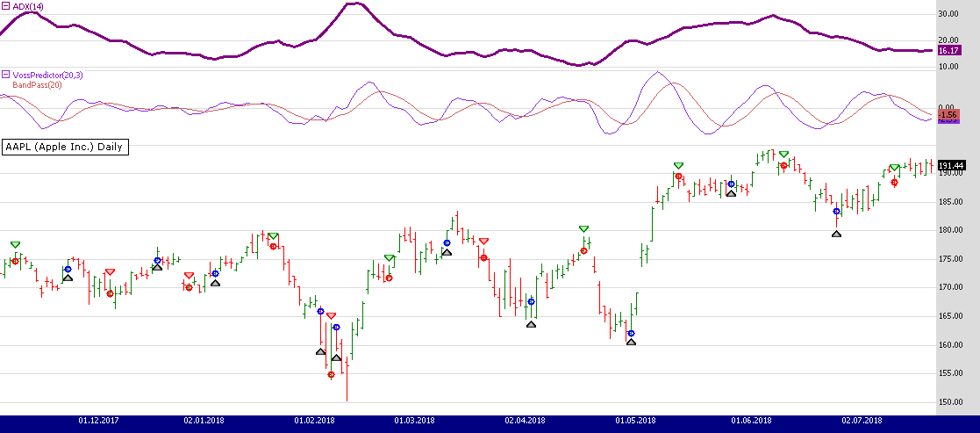Click the blue circle marker near 183 in late June
The image size is (980, 433).
point(836,212)
